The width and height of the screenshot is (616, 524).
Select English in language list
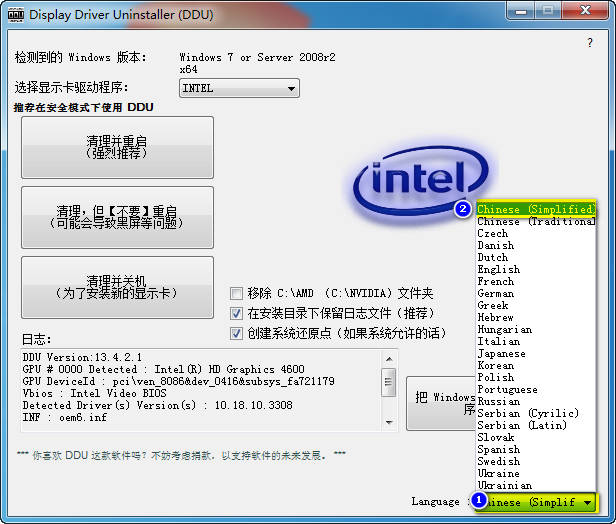tap(536, 269)
